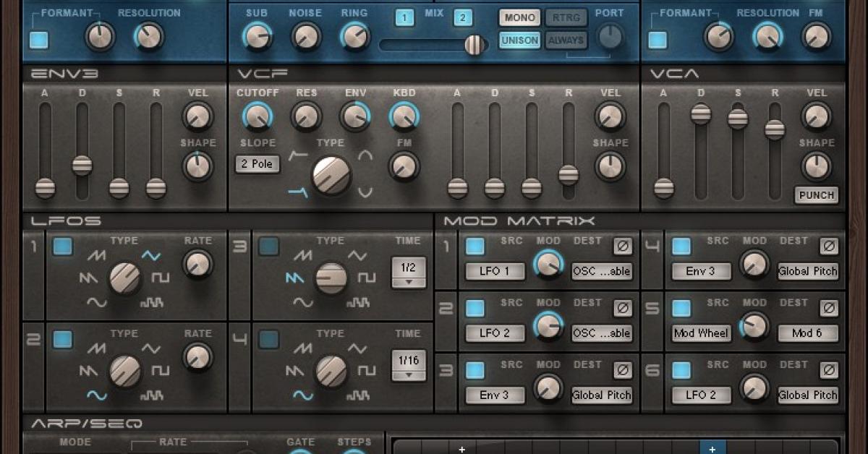Open the 1/16 time dropdown for LFO 4
The height and width of the screenshot is (454, 868).
[409, 367]
